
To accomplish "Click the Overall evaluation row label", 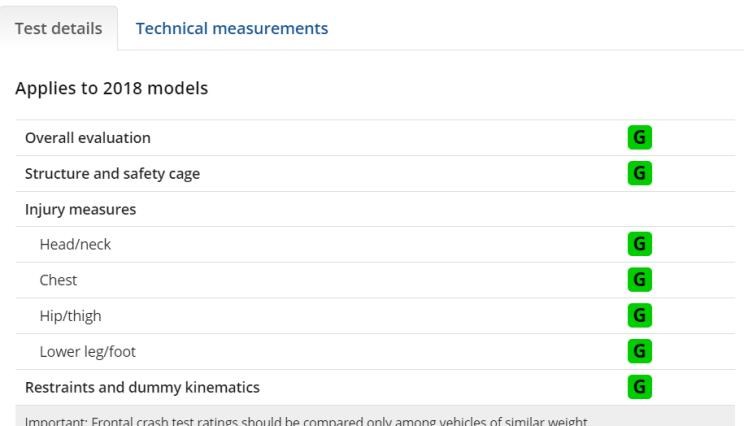I will pos(88,138).
